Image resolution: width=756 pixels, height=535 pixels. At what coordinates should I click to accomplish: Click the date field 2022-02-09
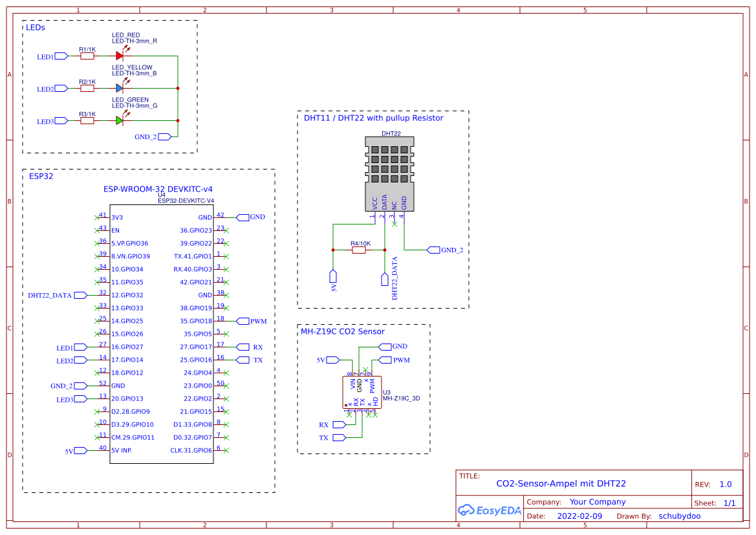tap(579, 516)
